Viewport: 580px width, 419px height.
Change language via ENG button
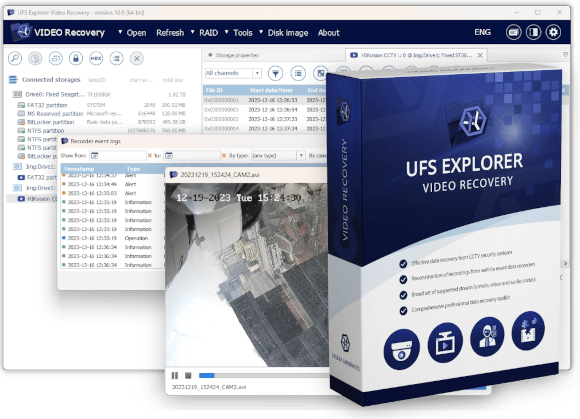pyautogui.click(x=482, y=32)
